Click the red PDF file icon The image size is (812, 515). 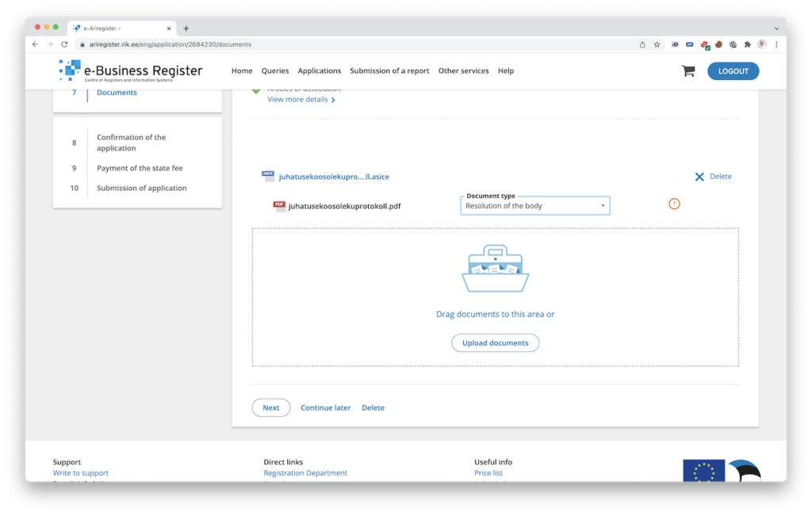[279, 206]
